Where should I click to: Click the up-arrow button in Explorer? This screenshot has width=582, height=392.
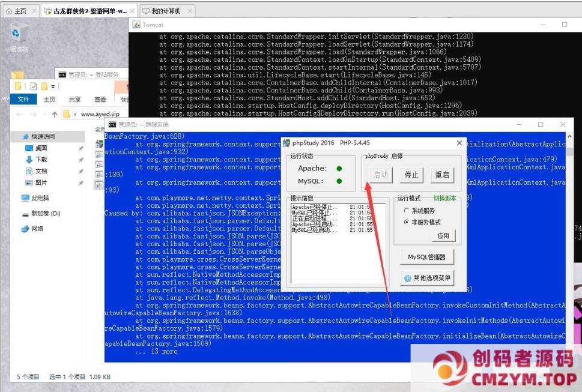pos(55,114)
